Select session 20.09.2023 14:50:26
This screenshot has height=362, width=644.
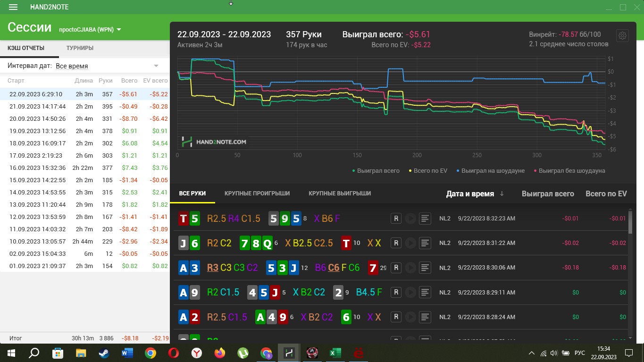pos(85,118)
